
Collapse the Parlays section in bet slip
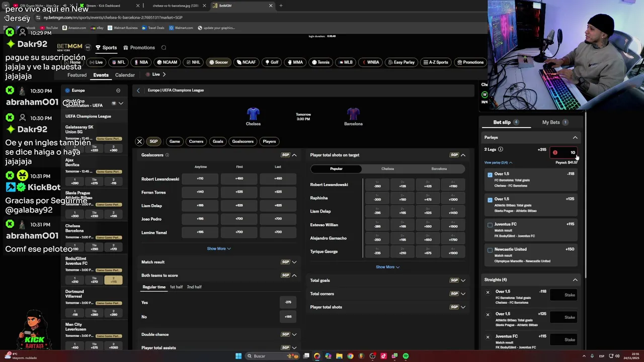click(575, 137)
